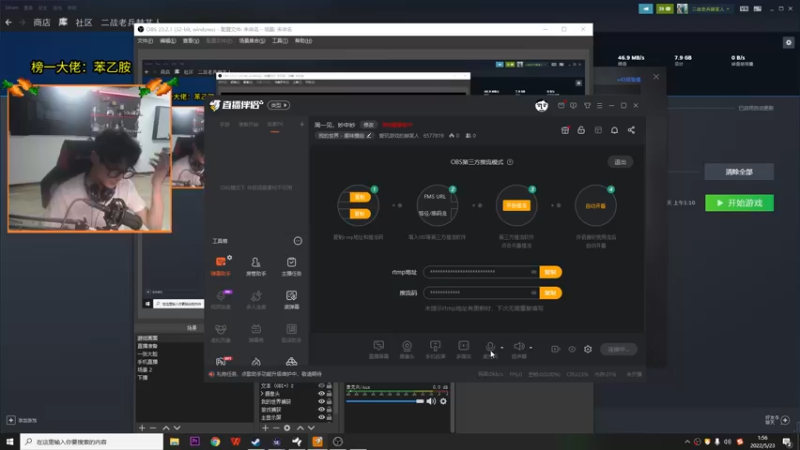The image size is (800, 450).
Task: Open 编辑 menu in OBS menu bar
Action: pos(167,41)
